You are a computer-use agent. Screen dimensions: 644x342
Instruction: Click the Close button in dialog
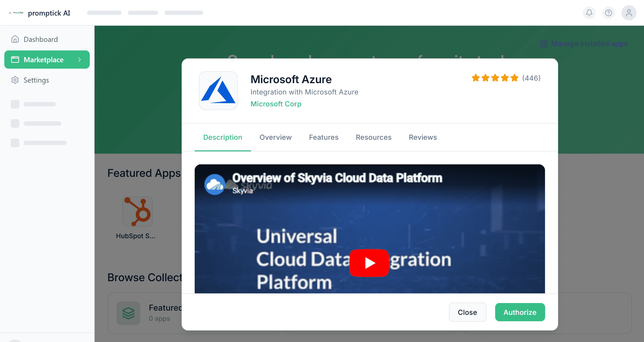pyautogui.click(x=467, y=312)
